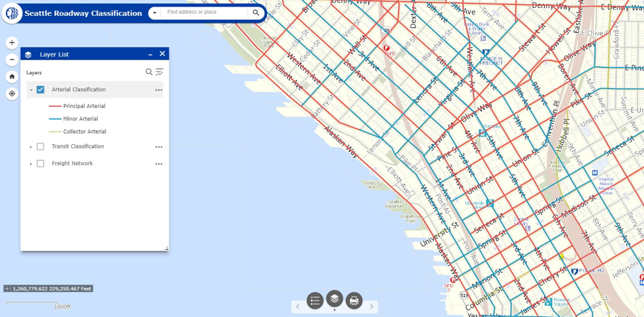The image size is (644, 317).
Task: Minimize the Layer List panel
Action: 150,54
